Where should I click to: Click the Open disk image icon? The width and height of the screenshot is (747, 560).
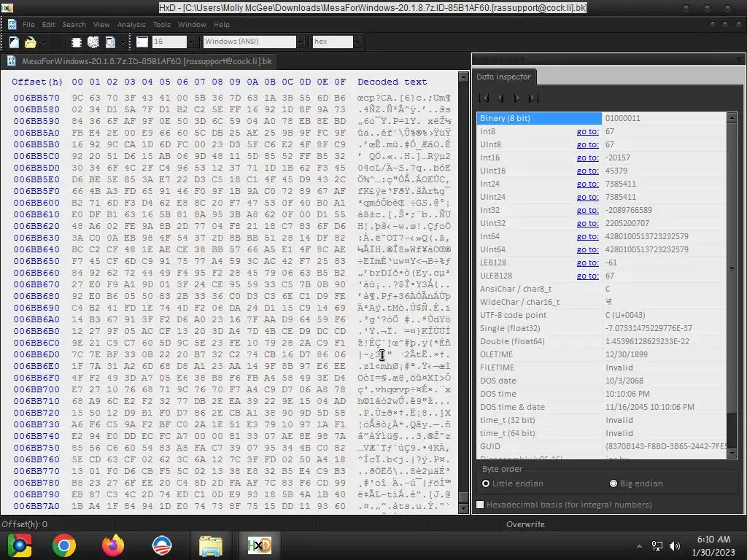tap(110, 42)
